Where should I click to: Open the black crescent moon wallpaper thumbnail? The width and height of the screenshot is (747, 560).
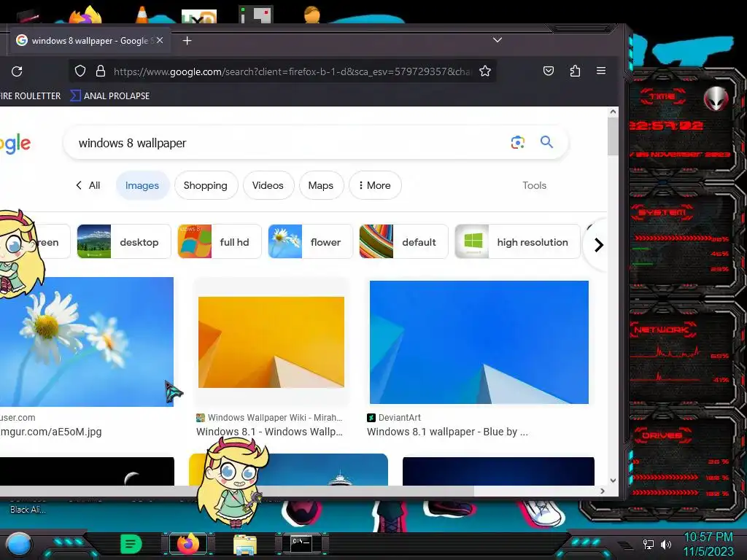(x=87, y=472)
